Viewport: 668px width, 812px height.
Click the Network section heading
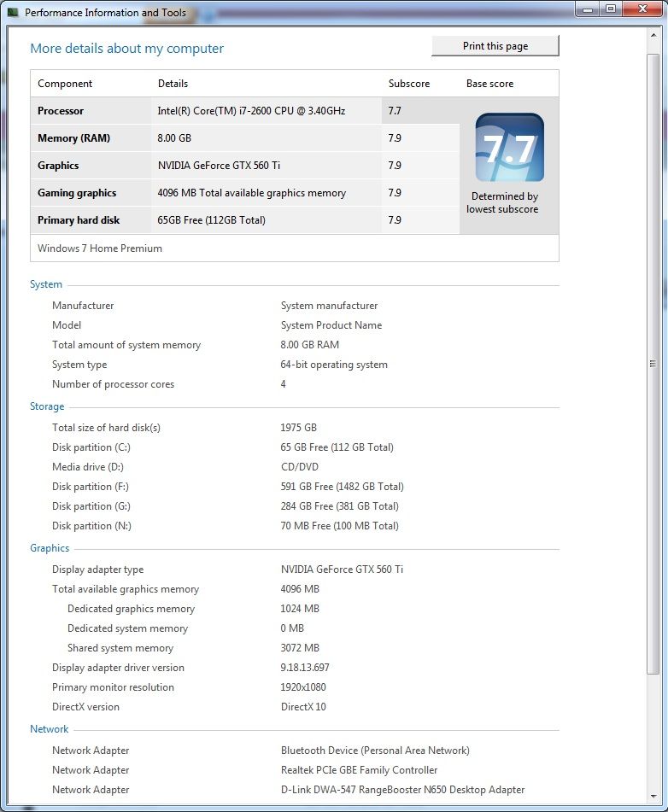point(50,729)
